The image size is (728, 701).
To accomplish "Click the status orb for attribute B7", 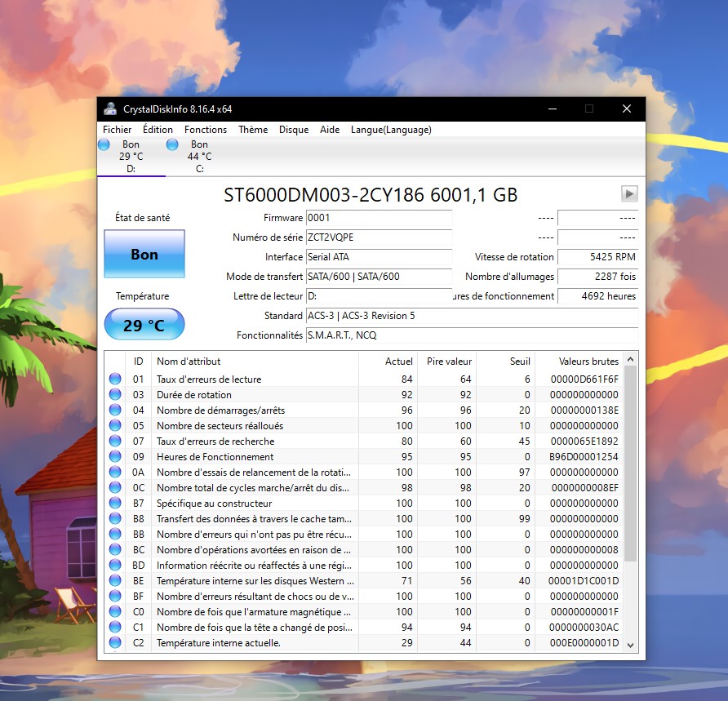I will coord(115,503).
